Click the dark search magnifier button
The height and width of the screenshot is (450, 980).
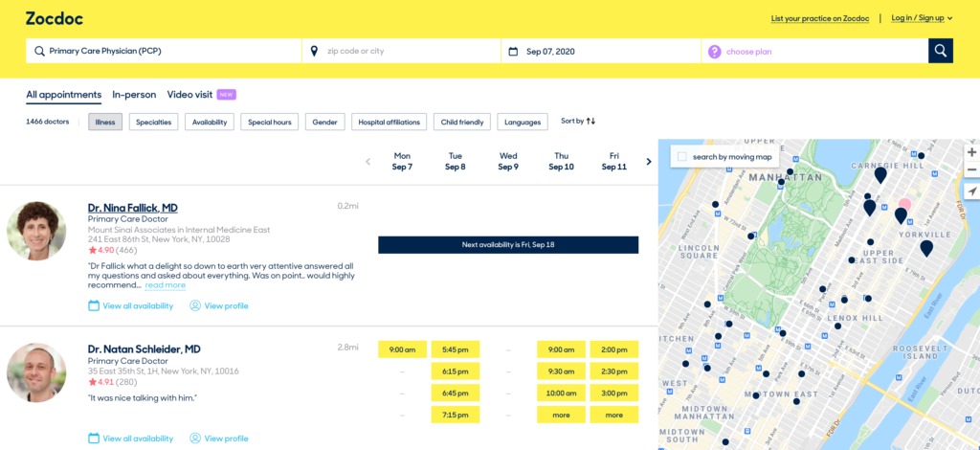[940, 51]
